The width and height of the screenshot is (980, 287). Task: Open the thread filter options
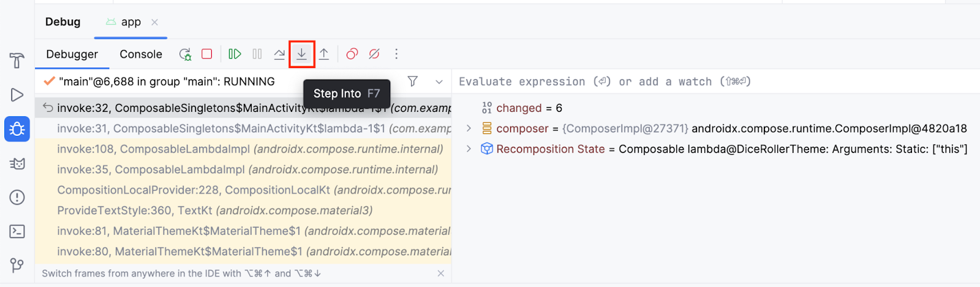[413, 81]
